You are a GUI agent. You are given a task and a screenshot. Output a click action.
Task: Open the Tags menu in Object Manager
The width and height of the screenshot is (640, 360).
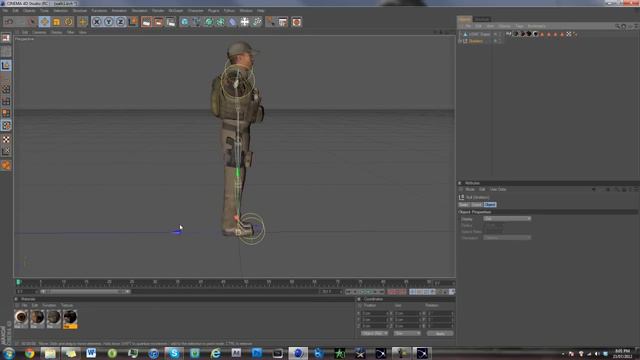tap(519, 26)
